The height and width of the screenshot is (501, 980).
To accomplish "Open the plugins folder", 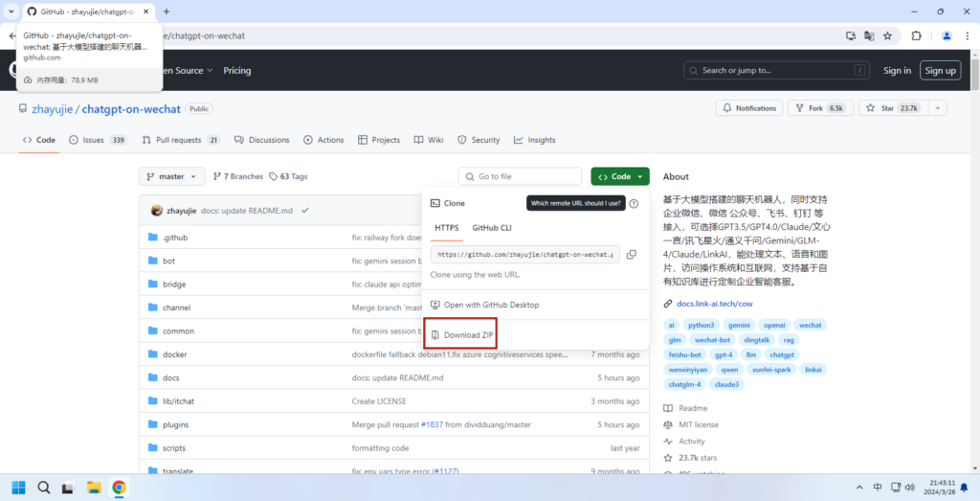I will [176, 424].
